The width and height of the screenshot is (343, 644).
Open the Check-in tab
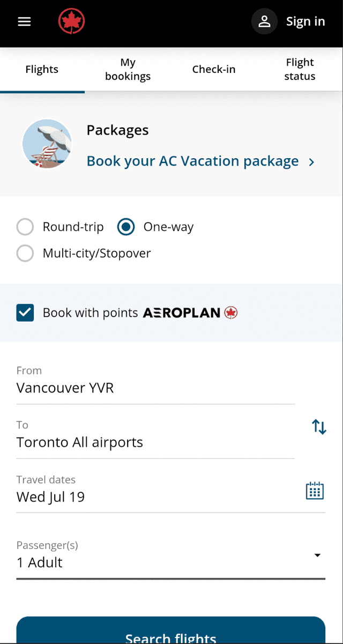coord(214,69)
